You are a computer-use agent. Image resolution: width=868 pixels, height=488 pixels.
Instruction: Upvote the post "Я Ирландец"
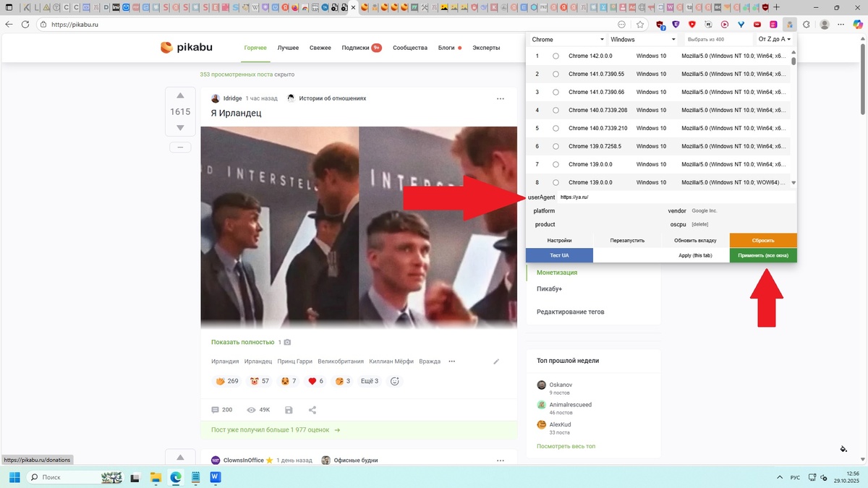(180, 96)
